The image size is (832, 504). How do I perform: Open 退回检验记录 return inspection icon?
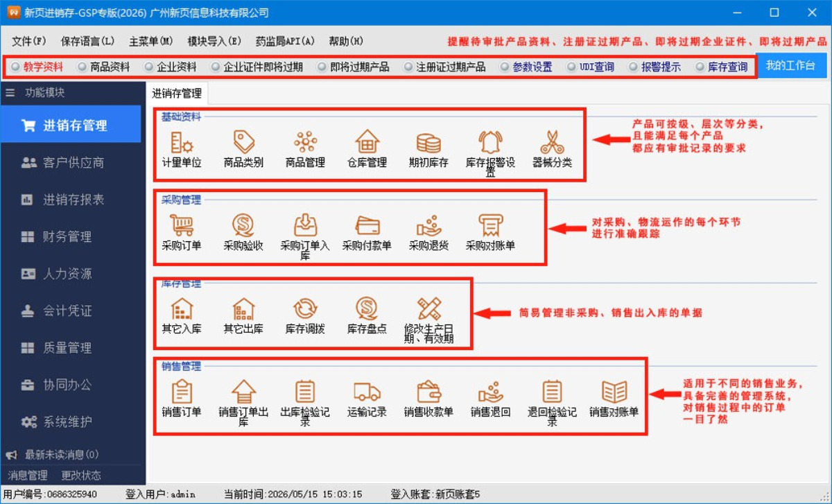(x=552, y=392)
